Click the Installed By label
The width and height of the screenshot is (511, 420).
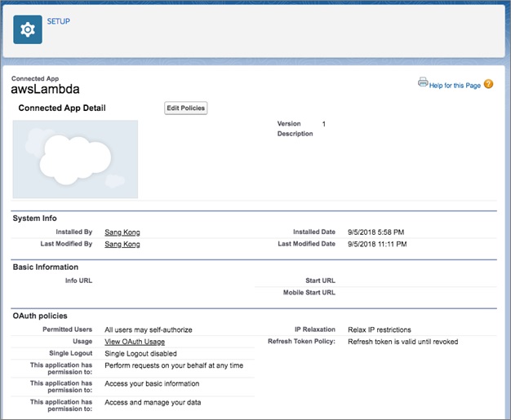pos(74,232)
